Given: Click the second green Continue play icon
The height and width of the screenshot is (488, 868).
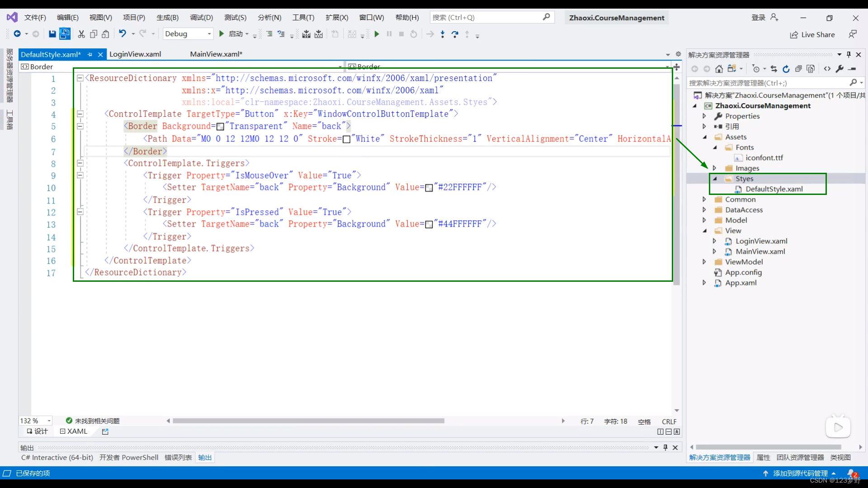Looking at the screenshot, I should click(x=377, y=34).
